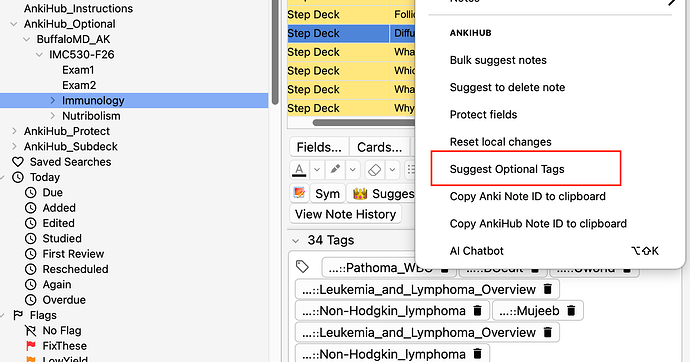Select the Step Deck row starting with Folli
The width and height of the screenshot is (690, 362).
pyautogui.click(x=351, y=15)
